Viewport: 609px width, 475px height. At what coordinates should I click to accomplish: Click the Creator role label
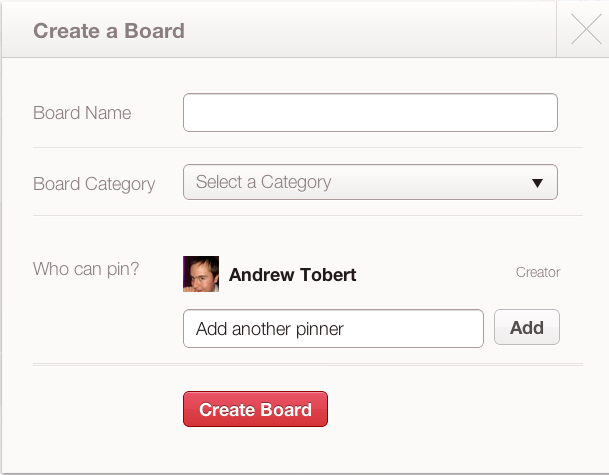click(538, 272)
